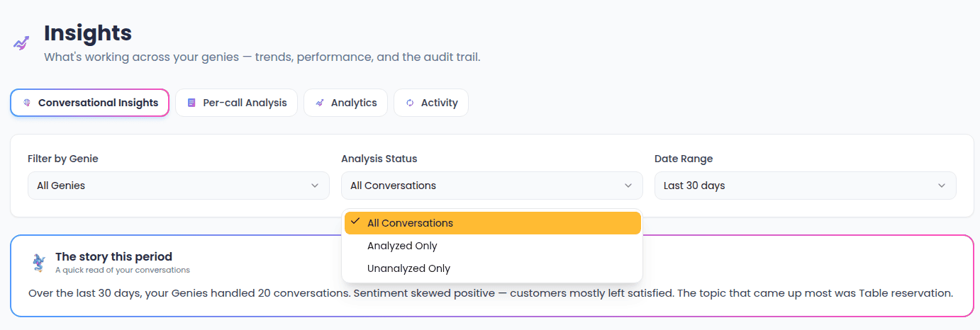Open the Per-call Analysis tab
Image resolution: width=980 pixels, height=330 pixels.
pos(237,103)
